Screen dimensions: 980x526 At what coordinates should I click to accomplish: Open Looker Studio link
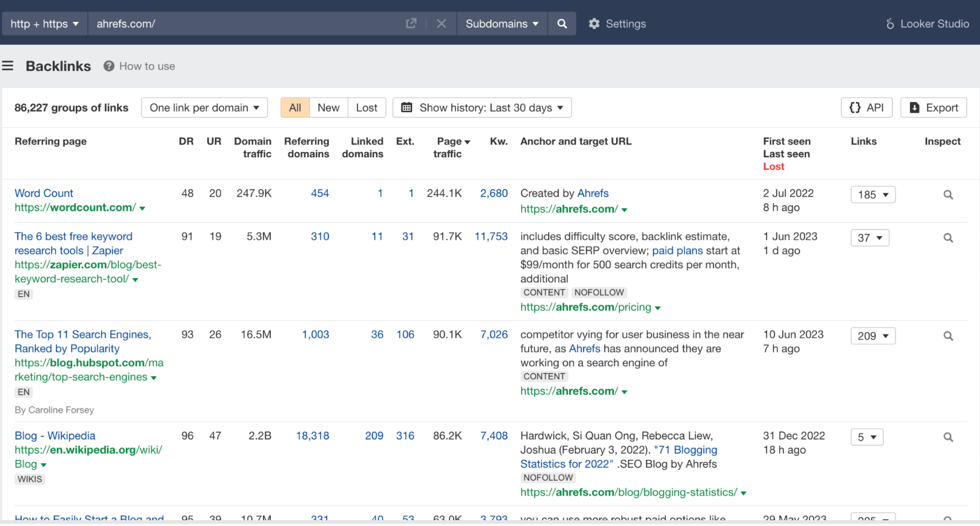927,24
